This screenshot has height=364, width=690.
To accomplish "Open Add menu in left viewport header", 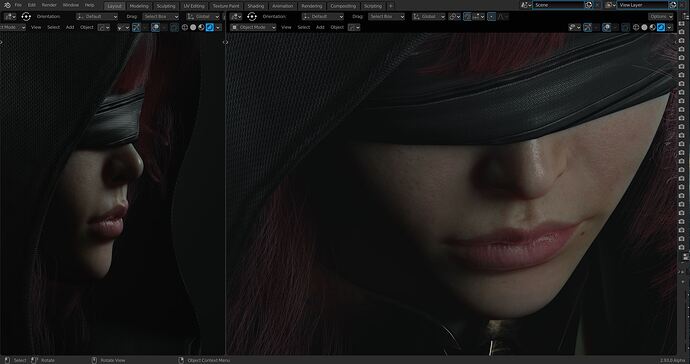I will coord(70,27).
